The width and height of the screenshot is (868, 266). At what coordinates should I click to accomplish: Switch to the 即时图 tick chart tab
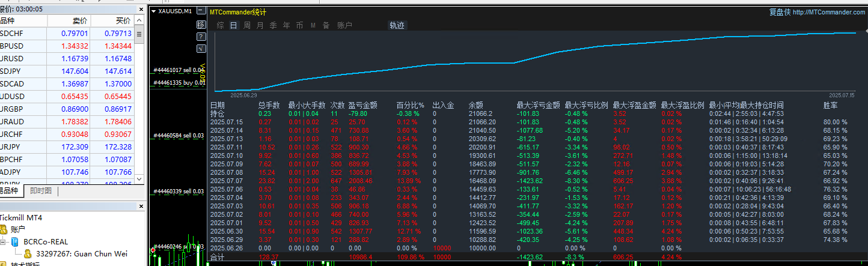point(41,191)
